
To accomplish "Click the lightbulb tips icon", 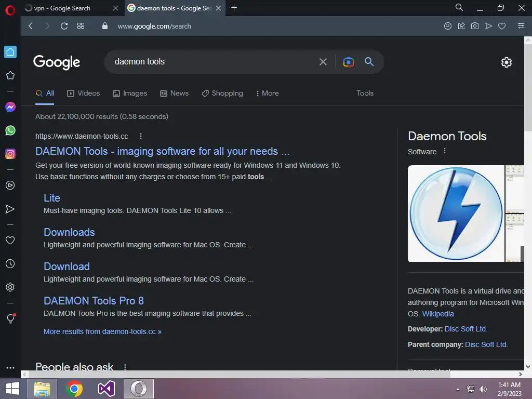I will [10, 318].
